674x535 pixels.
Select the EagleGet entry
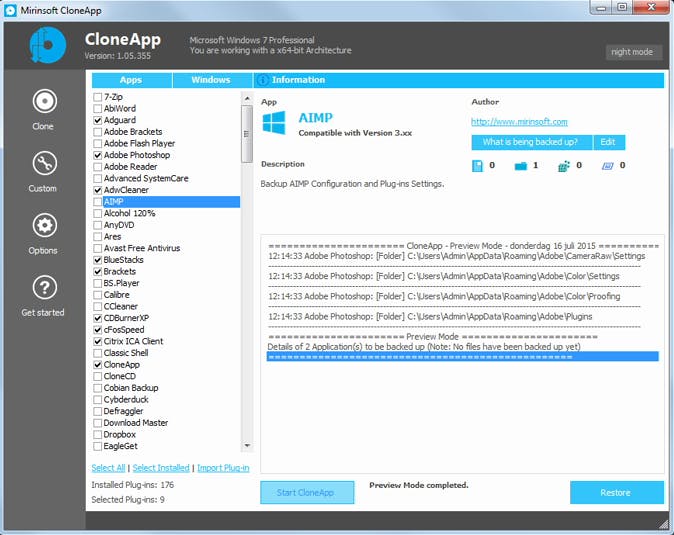(x=121, y=446)
